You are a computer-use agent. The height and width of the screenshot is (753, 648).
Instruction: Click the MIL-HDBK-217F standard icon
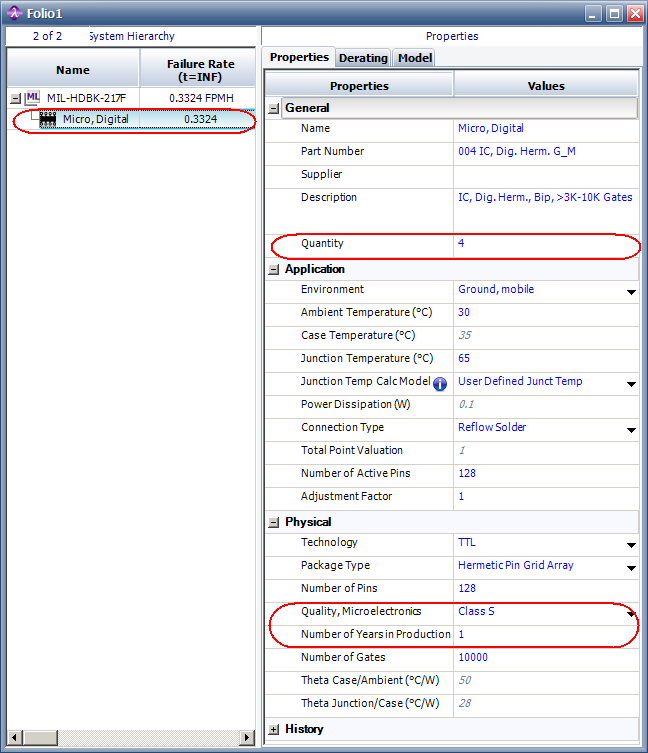[33, 98]
